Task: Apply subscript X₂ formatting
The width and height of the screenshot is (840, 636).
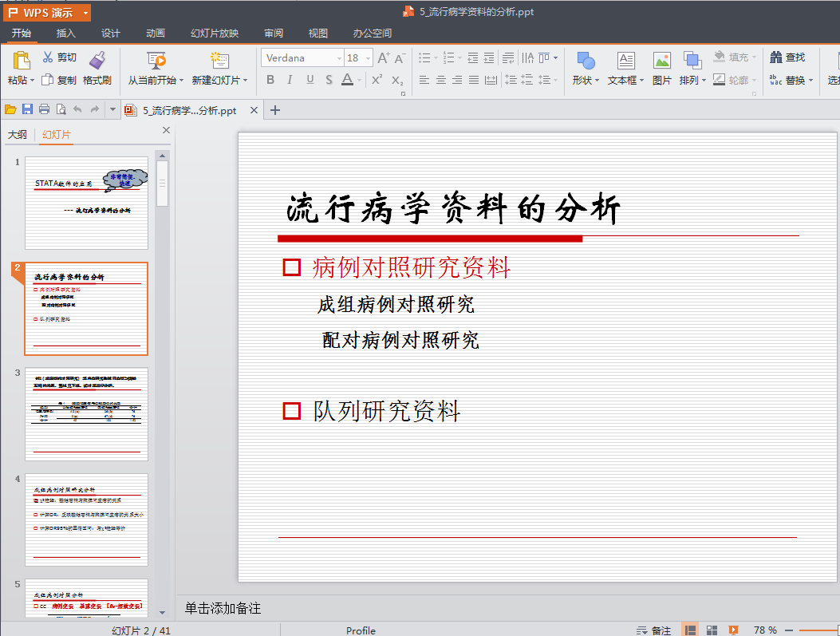Action: (397, 80)
